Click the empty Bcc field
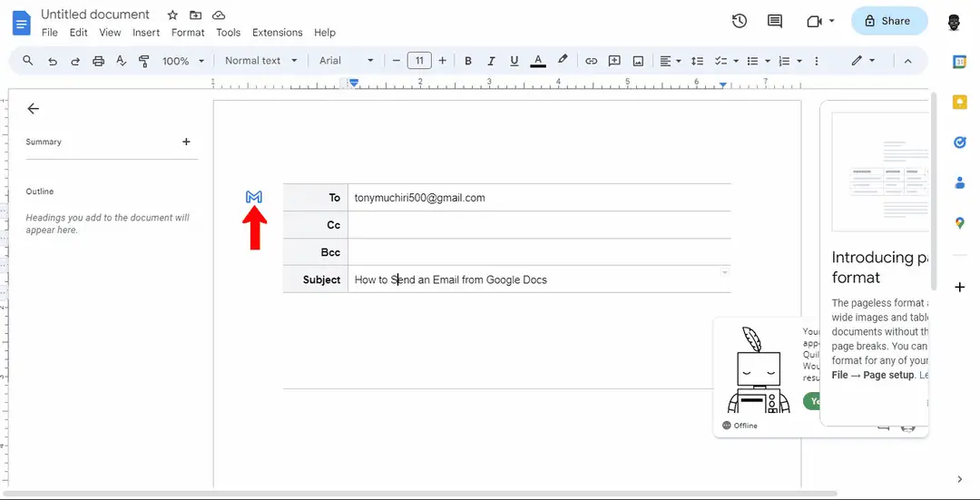The width and height of the screenshot is (980, 500). point(539,252)
